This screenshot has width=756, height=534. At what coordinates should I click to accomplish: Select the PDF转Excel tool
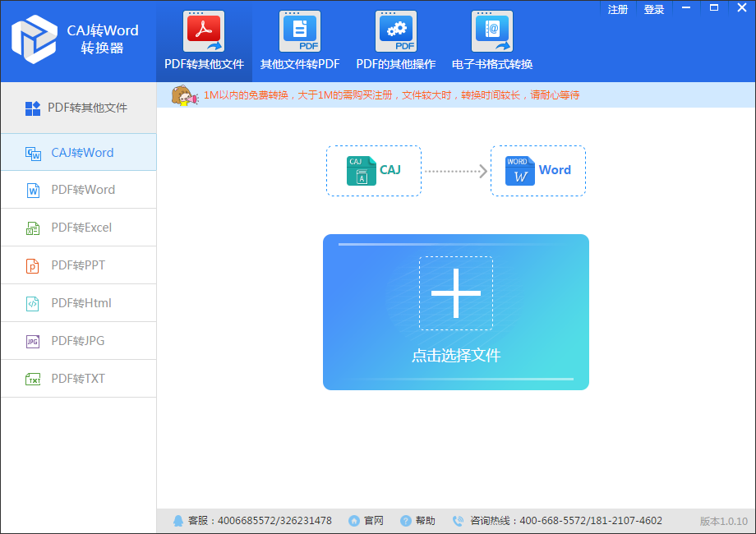coord(78,228)
